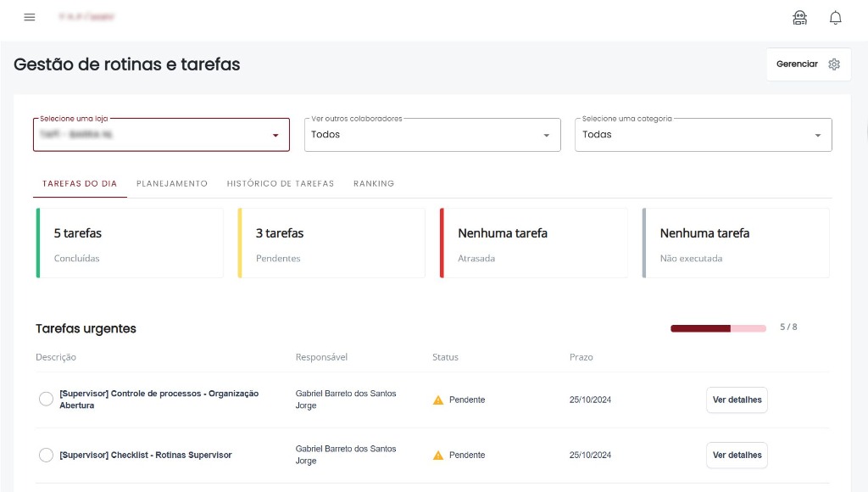The width and height of the screenshot is (868, 492).
Task: Click warning icon on Controle de processos row
Action: 438,400
